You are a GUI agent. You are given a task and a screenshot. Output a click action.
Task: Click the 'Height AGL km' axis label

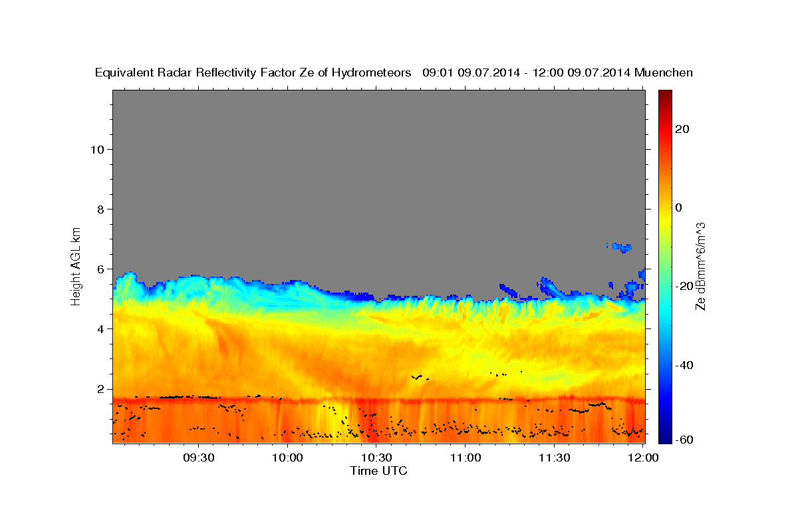(76, 265)
